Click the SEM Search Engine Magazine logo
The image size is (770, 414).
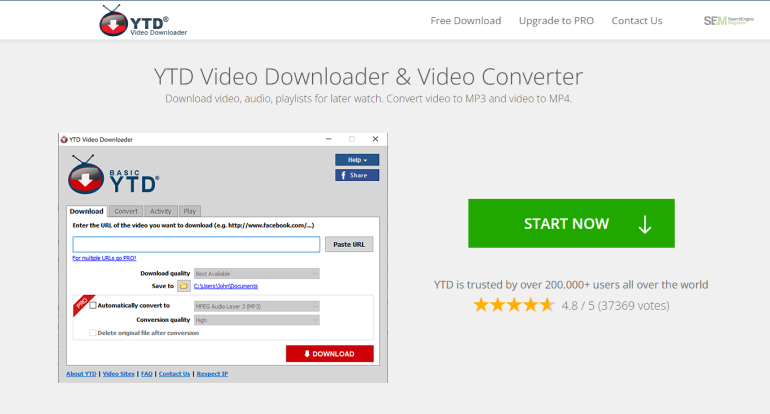click(728, 21)
